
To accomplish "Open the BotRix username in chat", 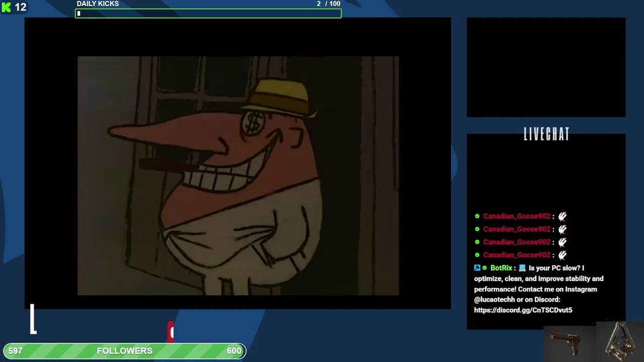I will point(501,268).
